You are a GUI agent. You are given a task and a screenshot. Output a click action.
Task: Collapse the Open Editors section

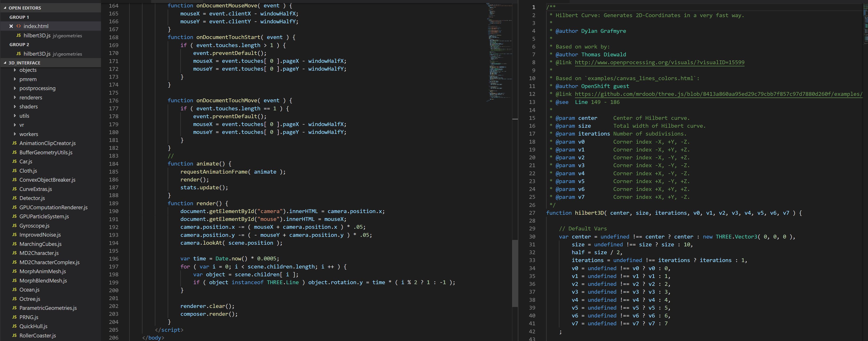(x=5, y=8)
